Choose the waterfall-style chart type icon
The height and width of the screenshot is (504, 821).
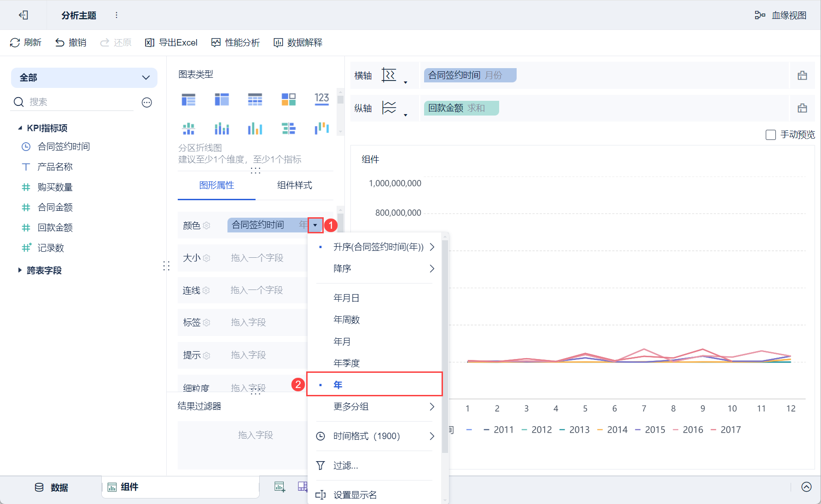point(322,129)
